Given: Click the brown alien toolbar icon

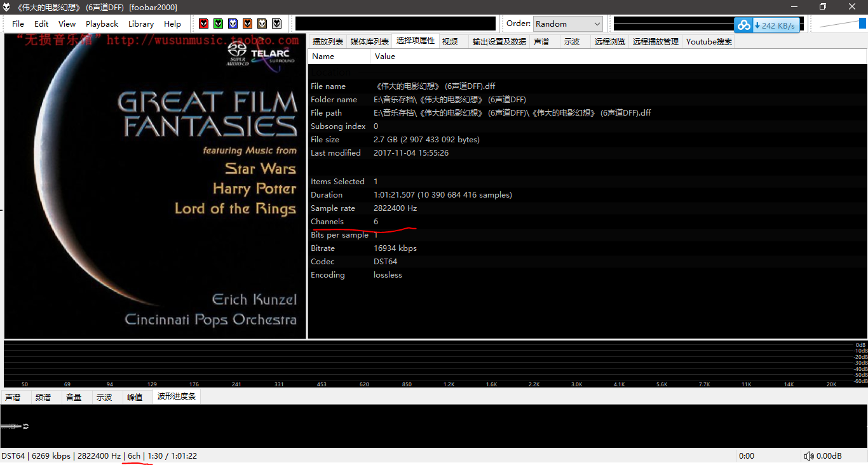Looking at the screenshot, I should click(x=262, y=24).
